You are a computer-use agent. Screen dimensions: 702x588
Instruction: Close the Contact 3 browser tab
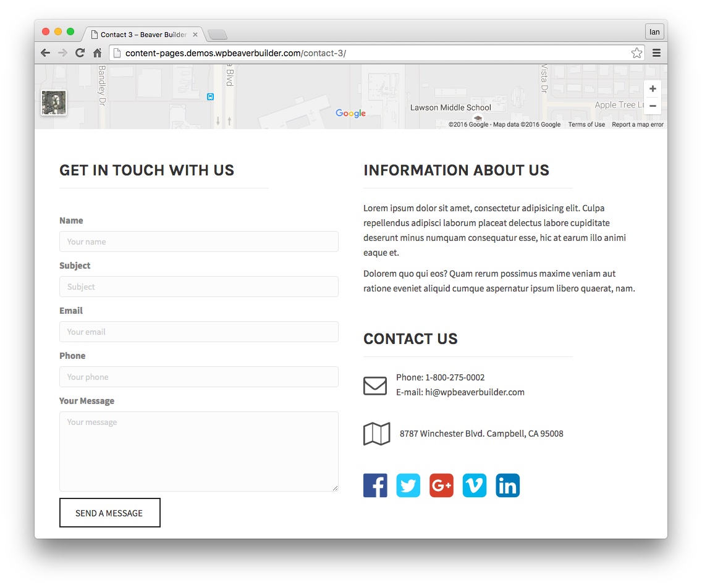coord(195,35)
